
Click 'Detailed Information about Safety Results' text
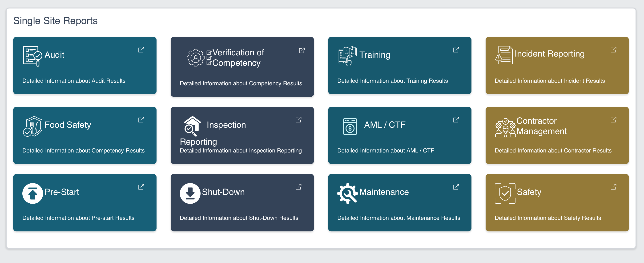click(x=548, y=218)
